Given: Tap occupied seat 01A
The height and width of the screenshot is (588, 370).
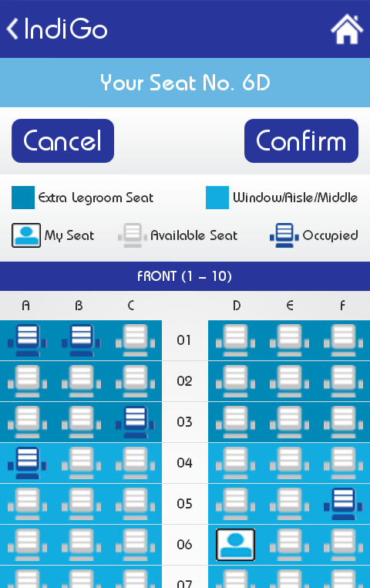Looking at the screenshot, I should pos(27,340).
